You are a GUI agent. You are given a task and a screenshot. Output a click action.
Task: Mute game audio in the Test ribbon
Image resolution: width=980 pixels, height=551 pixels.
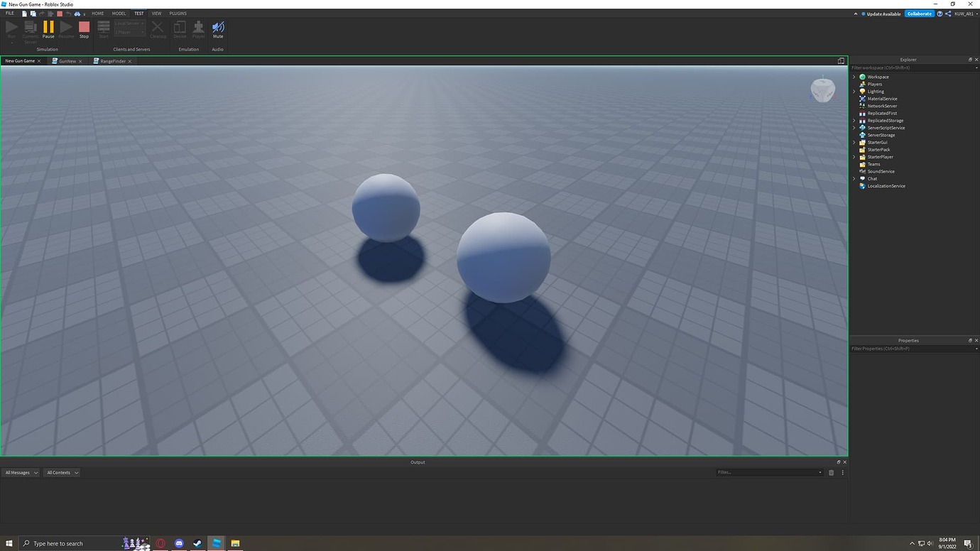point(217,27)
